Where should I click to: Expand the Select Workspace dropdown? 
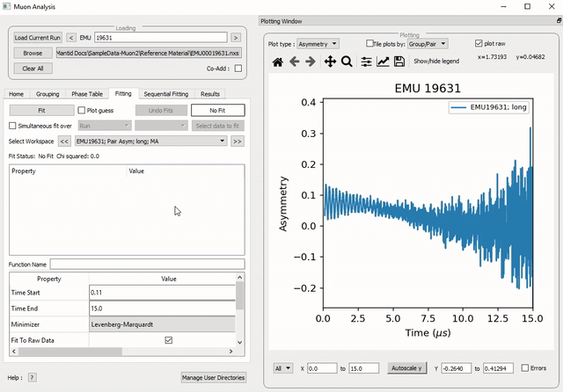(x=149, y=141)
